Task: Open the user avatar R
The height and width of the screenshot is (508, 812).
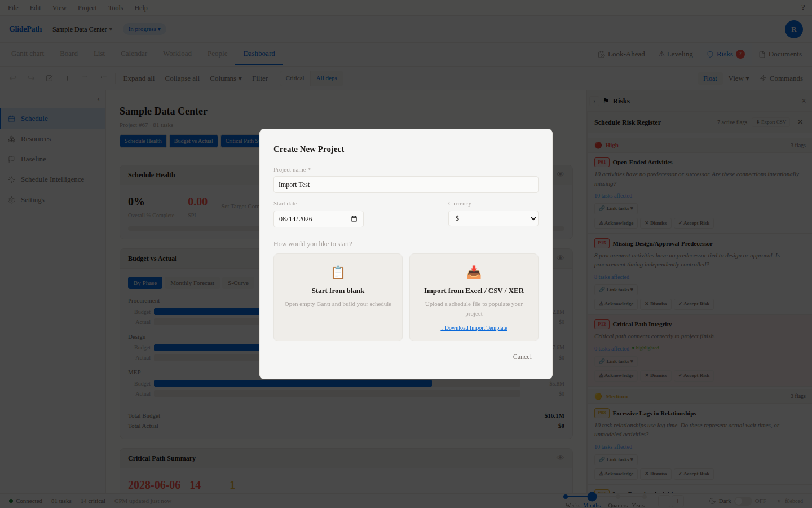Action: (x=794, y=29)
